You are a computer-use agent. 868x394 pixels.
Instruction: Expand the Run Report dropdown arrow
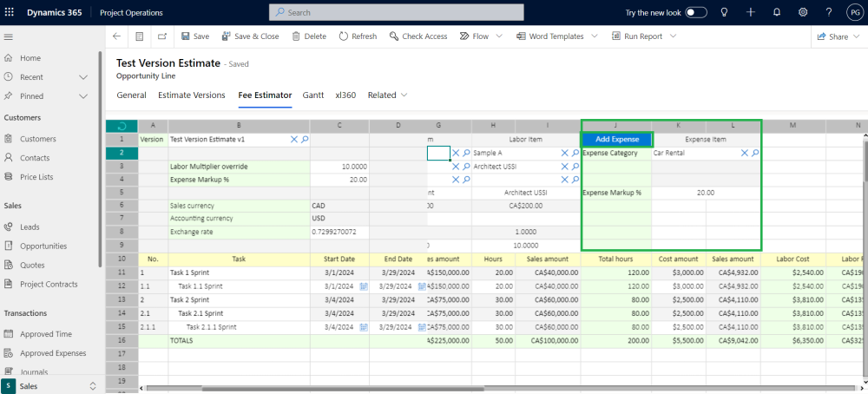coord(673,36)
